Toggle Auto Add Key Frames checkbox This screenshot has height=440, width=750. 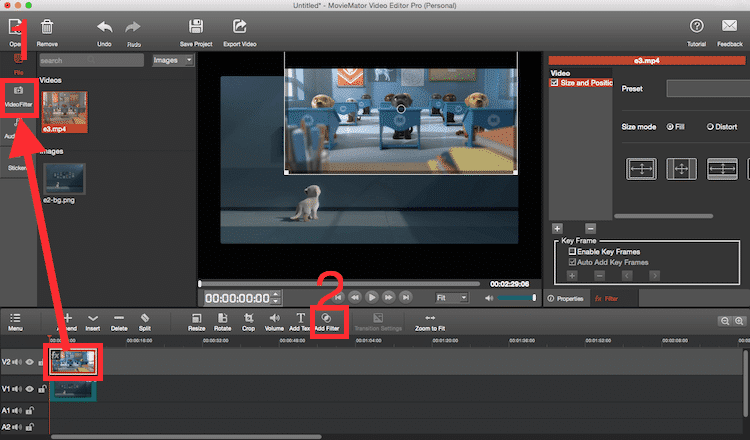click(x=572, y=262)
